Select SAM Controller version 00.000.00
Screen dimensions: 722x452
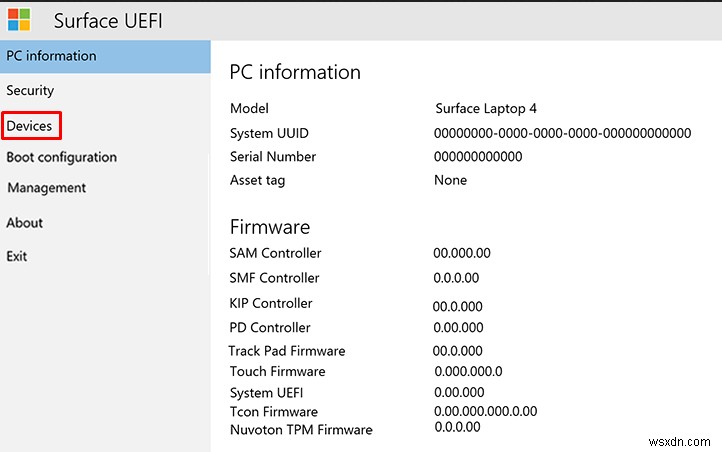pyautogui.click(x=462, y=253)
